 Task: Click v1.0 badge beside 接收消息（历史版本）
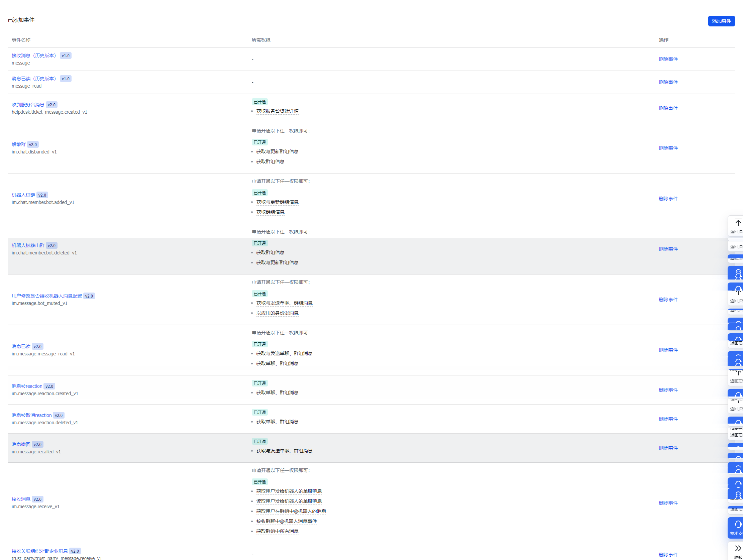click(66, 56)
